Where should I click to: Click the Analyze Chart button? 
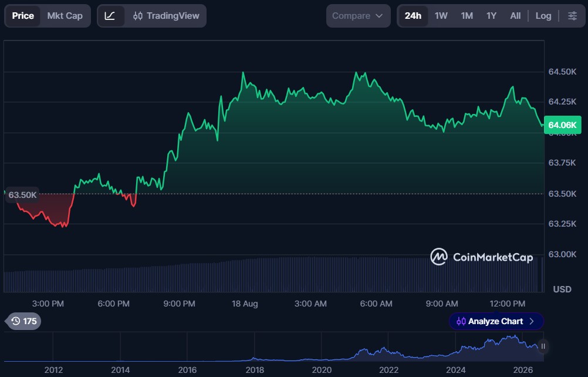496,321
